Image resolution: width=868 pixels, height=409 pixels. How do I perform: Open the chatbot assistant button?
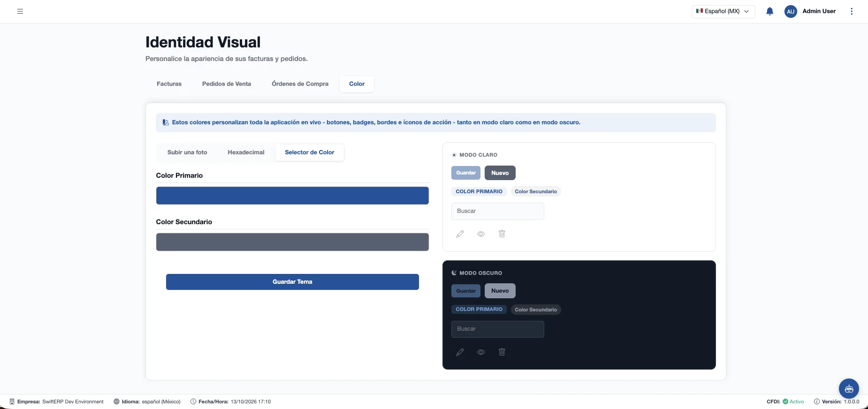(849, 388)
